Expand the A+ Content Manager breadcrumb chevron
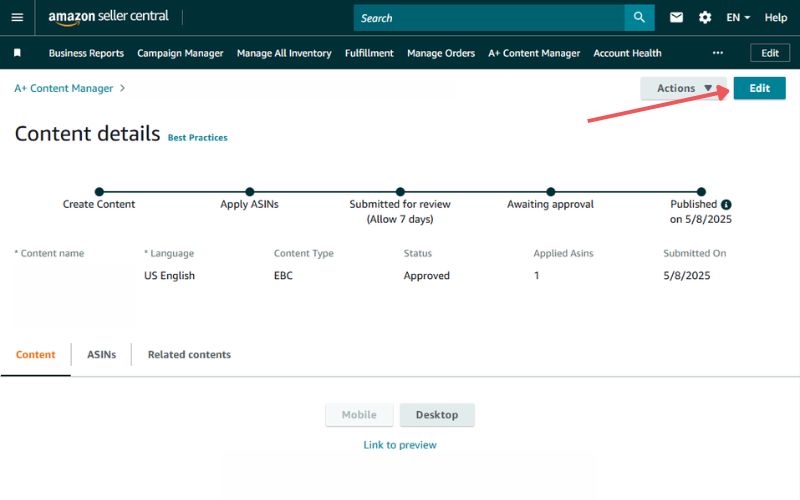Viewport: 800px width, 500px height. [122, 88]
